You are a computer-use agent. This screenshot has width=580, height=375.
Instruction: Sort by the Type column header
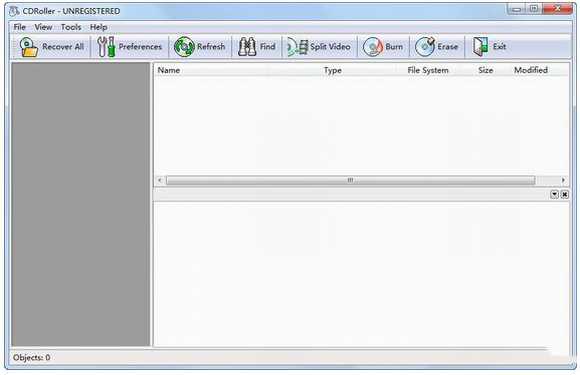click(333, 70)
